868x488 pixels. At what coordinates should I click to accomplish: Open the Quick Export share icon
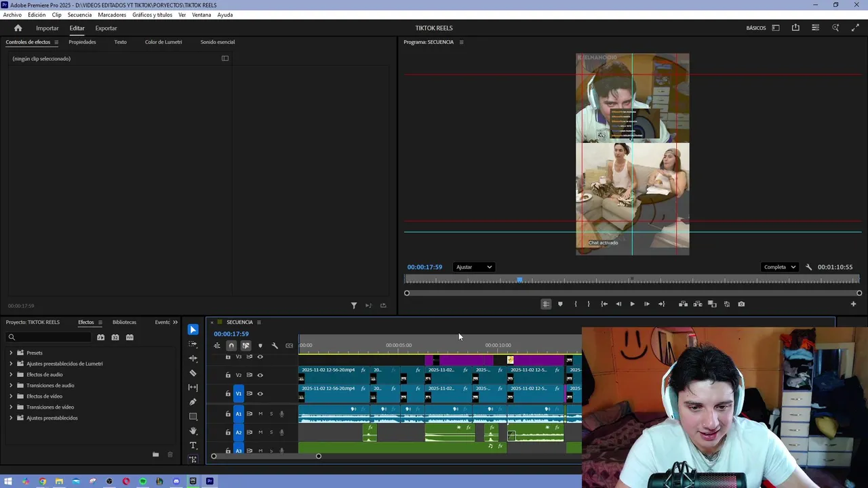pos(795,28)
